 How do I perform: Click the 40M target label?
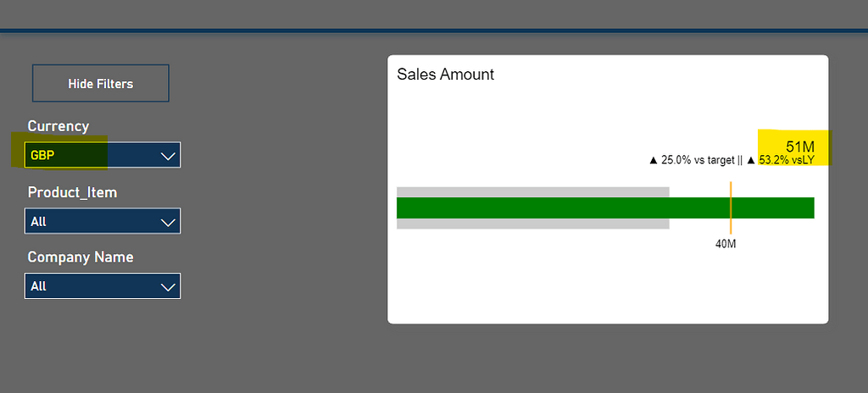[x=726, y=245]
